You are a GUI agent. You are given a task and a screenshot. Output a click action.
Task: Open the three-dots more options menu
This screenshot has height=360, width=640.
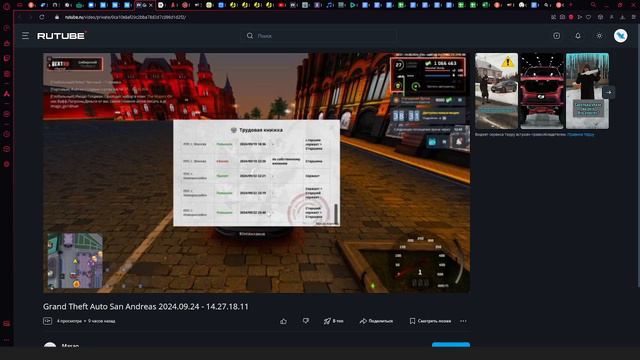coord(463,321)
